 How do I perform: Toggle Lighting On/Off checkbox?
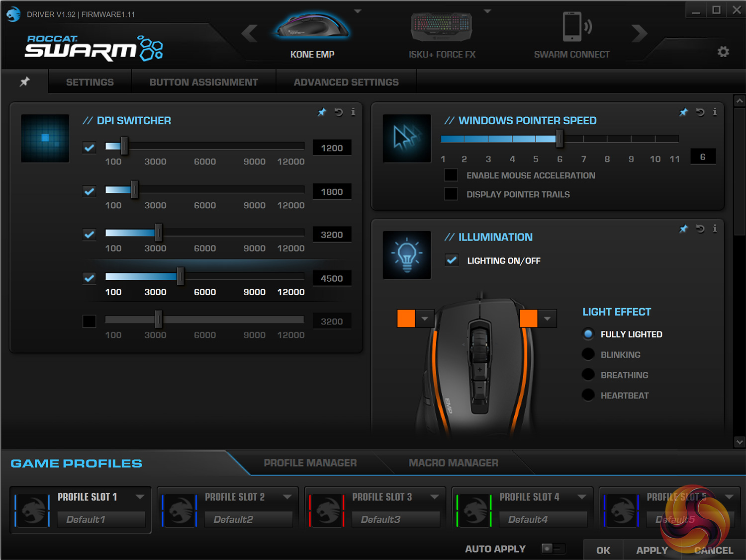pos(452,260)
